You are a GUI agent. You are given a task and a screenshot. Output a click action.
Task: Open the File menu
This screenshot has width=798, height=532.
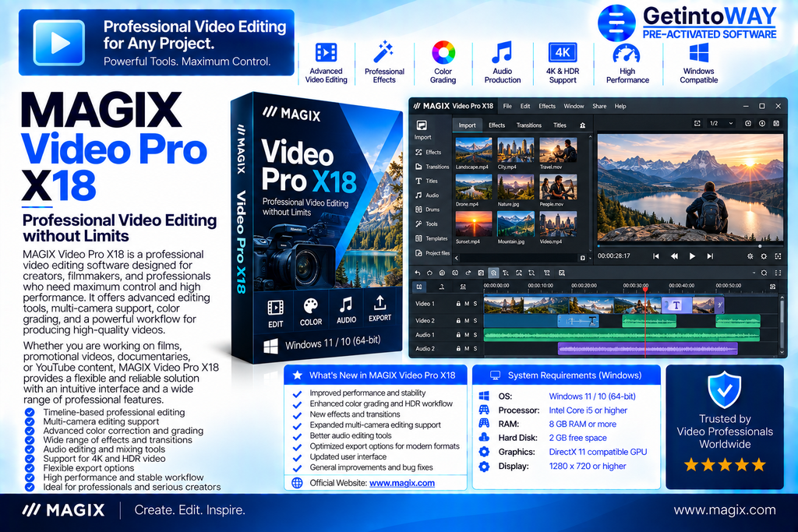507,106
